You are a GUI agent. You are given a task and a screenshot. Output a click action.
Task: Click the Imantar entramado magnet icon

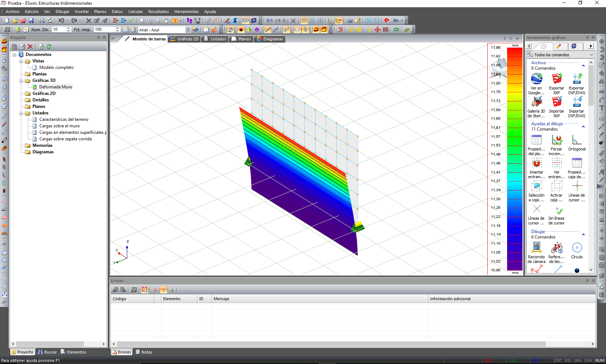pyautogui.click(x=536, y=163)
